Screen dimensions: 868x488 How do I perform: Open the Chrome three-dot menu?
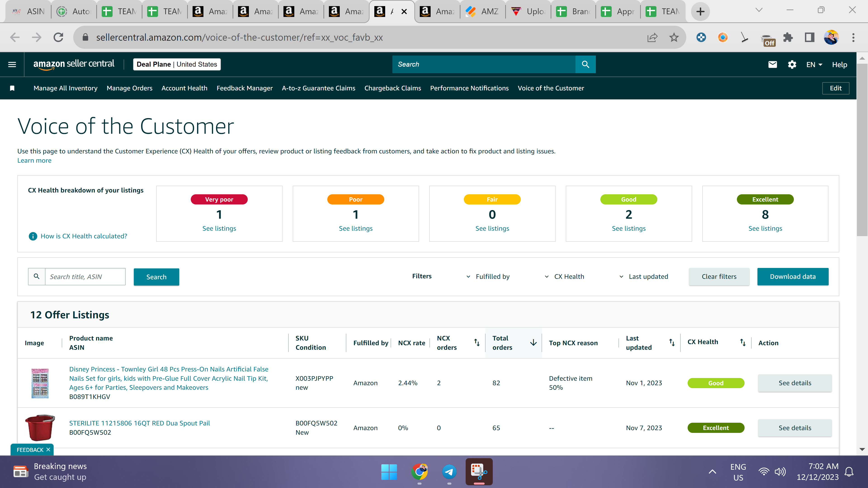(853, 37)
